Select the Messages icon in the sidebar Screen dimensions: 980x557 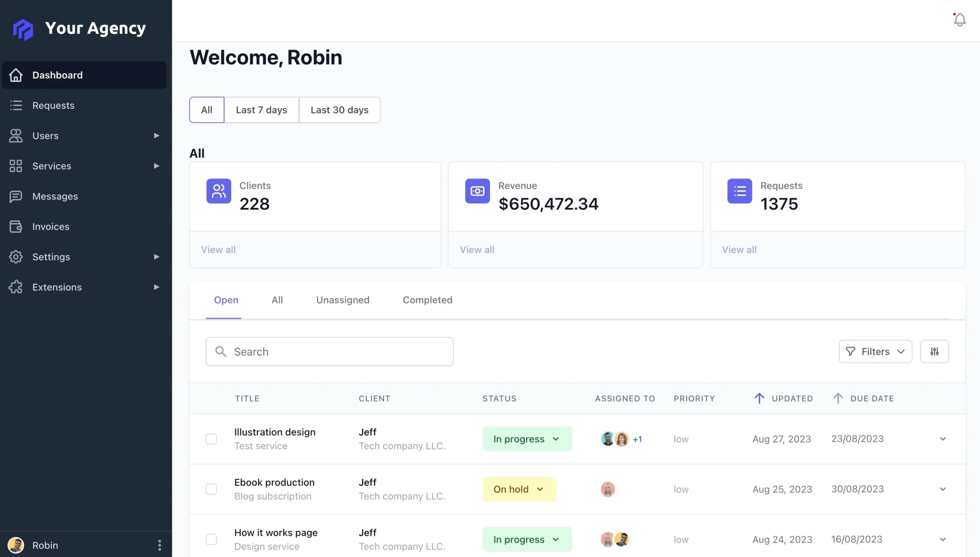pyautogui.click(x=15, y=197)
